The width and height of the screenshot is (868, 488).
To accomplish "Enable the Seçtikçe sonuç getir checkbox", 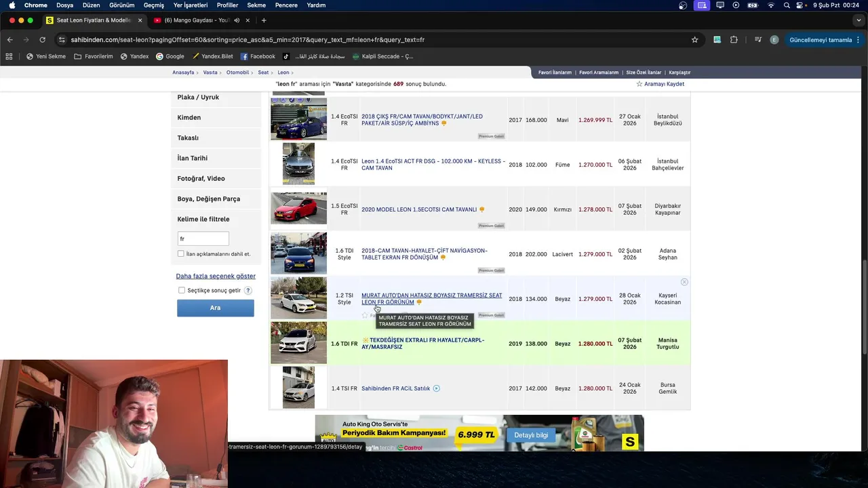I will 182,290.
